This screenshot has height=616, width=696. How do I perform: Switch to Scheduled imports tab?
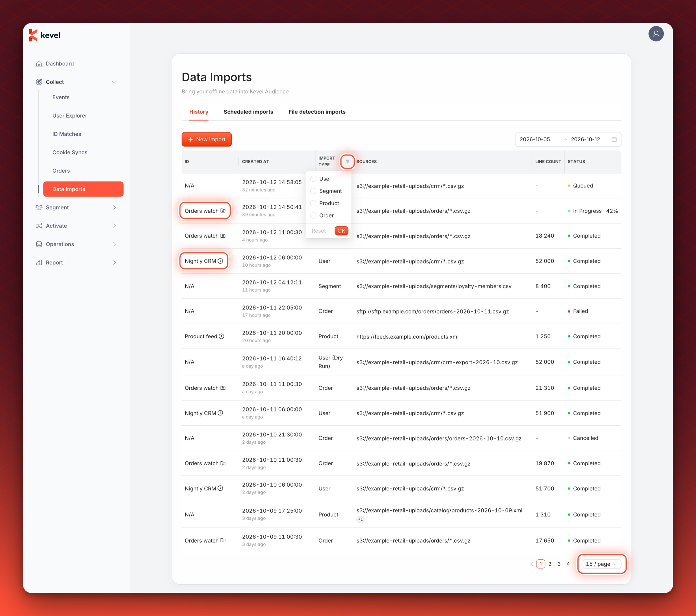tap(248, 112)
